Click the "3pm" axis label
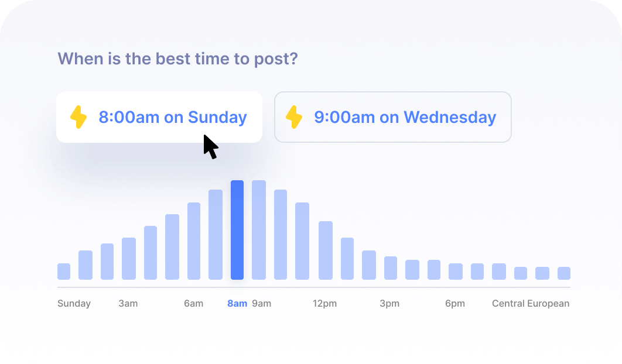Image resolution: width=622 pixels, height=364 pixels. click(x=389, y=303)
